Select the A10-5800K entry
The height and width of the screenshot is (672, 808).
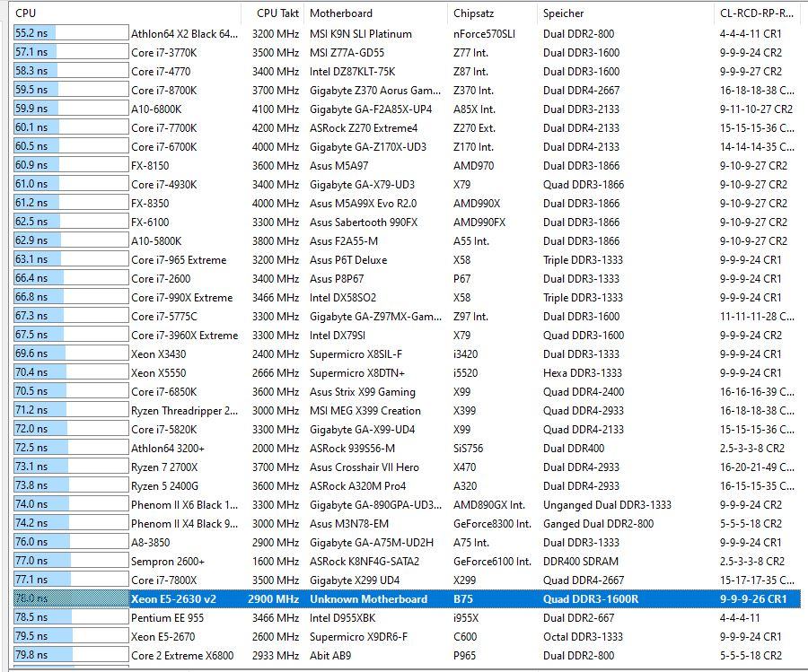point(156,241)
